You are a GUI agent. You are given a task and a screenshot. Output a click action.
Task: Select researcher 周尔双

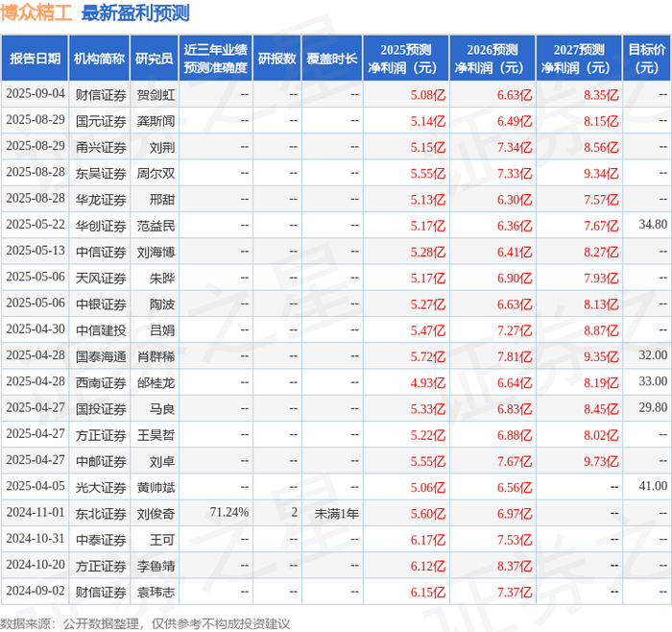pyautogui.click(x=156, y=173)
